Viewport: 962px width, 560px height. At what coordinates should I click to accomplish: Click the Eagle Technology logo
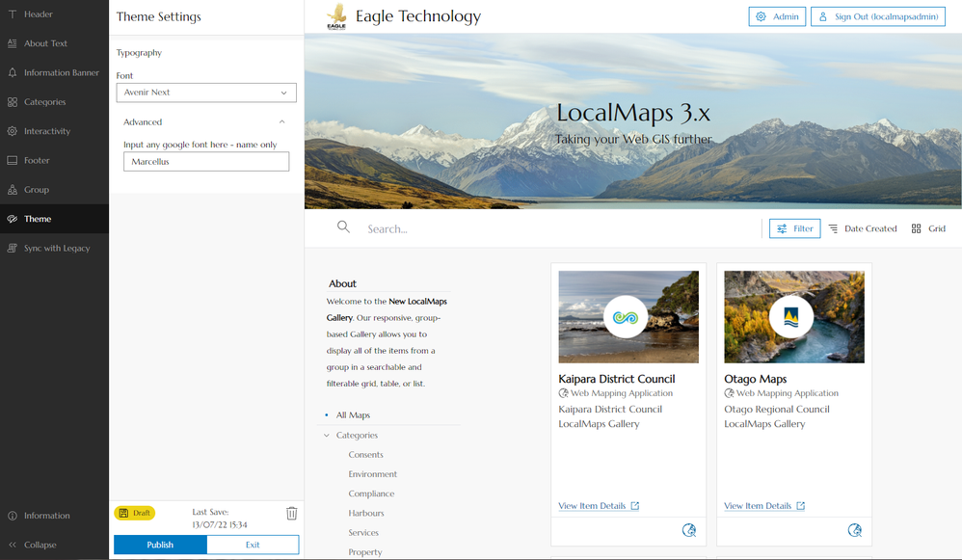click(336, 16)
